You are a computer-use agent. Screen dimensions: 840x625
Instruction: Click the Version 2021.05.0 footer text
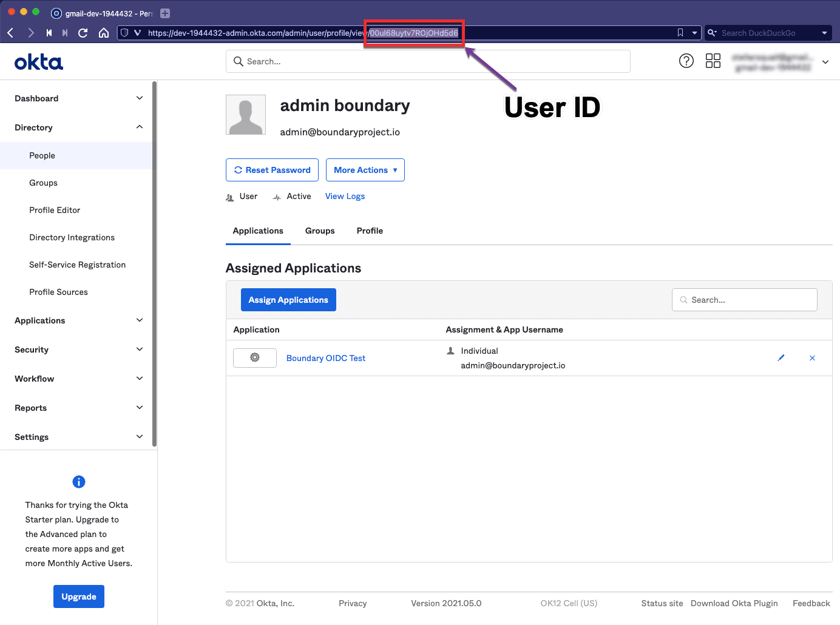(446, 603)
